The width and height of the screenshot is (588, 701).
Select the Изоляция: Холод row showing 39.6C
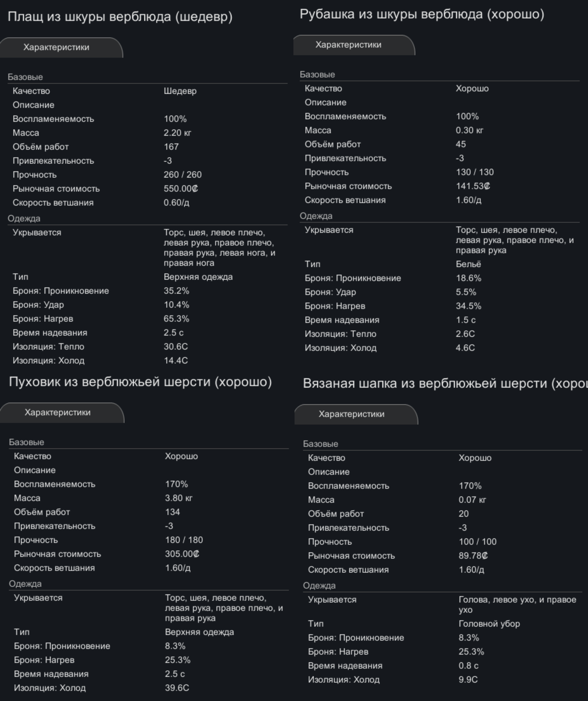[x=148, y=688]
